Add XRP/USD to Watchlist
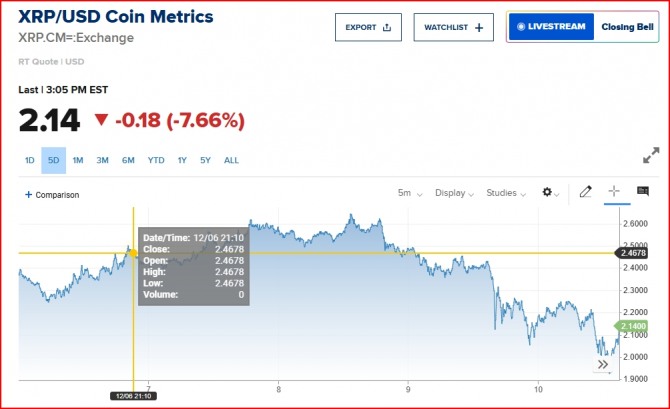This screenshot has height=409, width=670. (454, 27)
